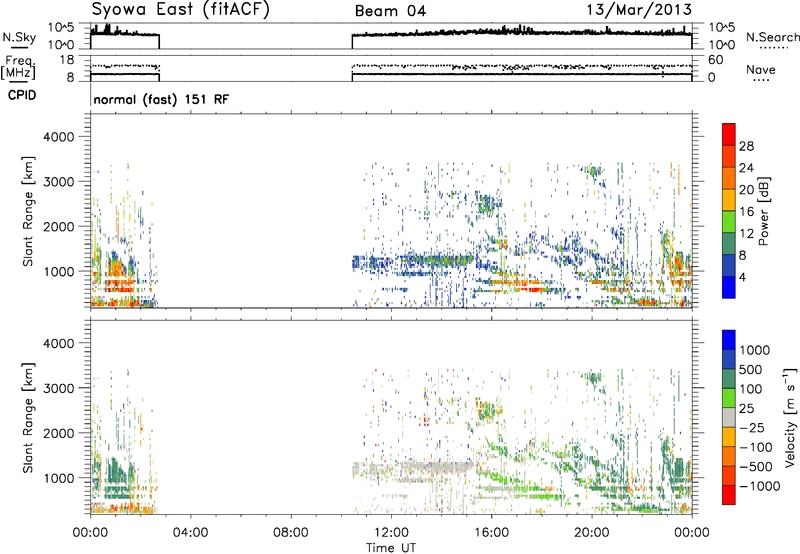
Task: Click the red bottom of the Velocity colorbar
Action: 729,495
